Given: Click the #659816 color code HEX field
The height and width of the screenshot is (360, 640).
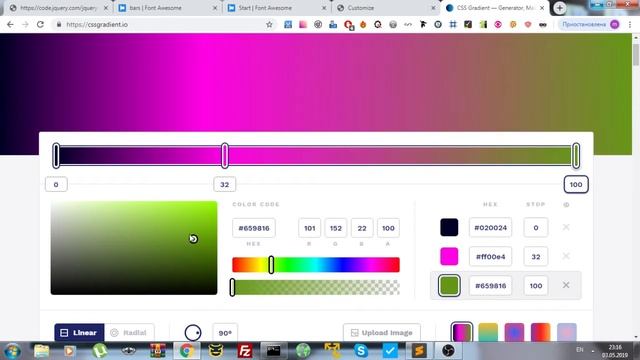Looking at the screenshot, I should [254, 228].
